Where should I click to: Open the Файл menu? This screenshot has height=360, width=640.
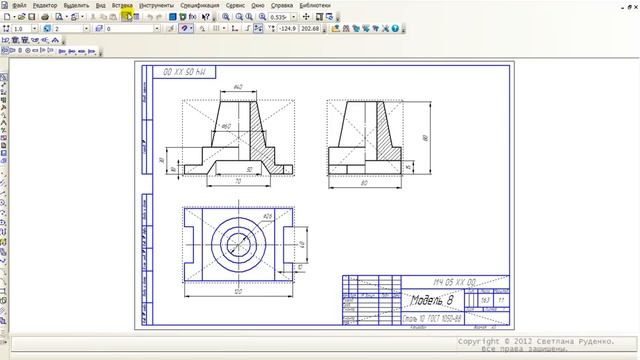coord(19,6)
